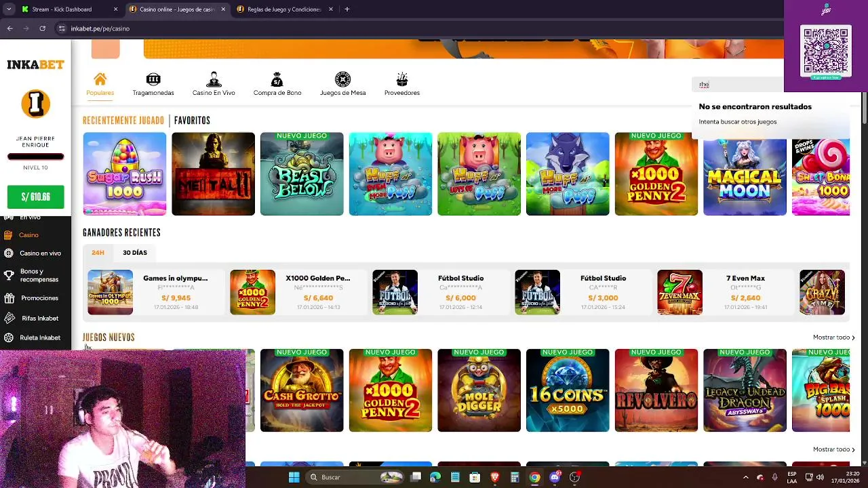Open the Casino sidebar link
868x488 pixels.
click(x=28, y=235)
